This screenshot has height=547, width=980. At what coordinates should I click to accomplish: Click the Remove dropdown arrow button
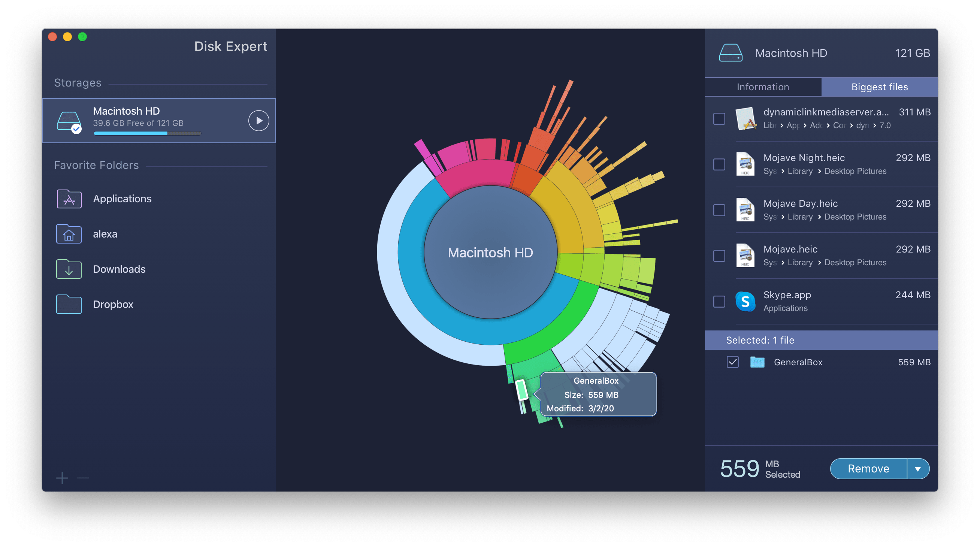click(926, 469)
